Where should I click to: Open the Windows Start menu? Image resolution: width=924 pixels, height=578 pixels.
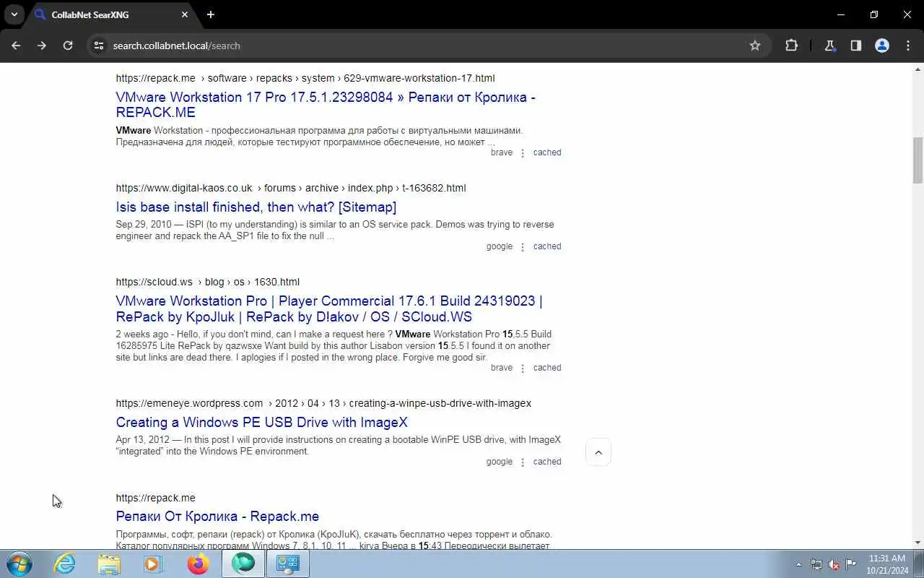[x=19, y=564]
